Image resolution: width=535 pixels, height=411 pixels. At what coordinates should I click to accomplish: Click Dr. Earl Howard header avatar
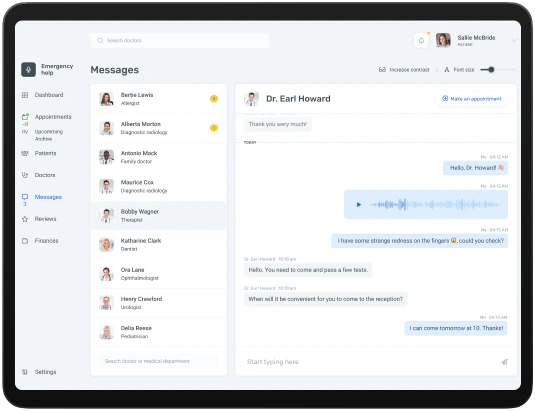[251, 99]
